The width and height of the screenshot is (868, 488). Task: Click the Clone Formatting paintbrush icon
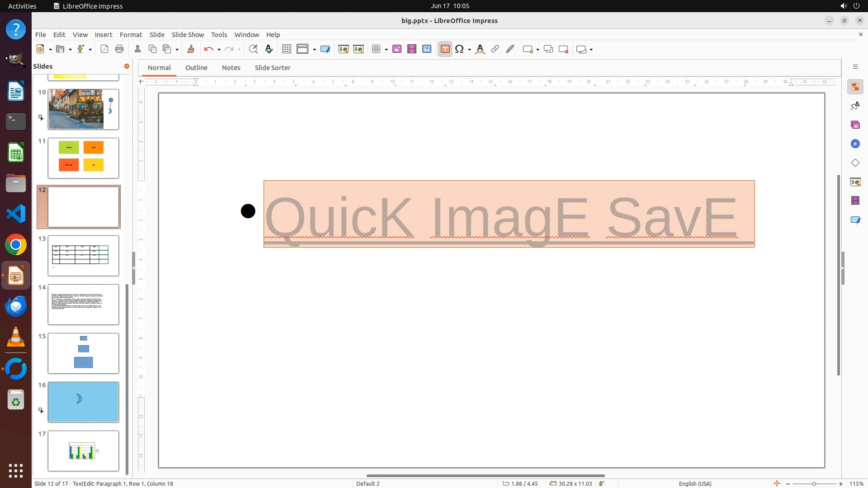tap(190, 49)
